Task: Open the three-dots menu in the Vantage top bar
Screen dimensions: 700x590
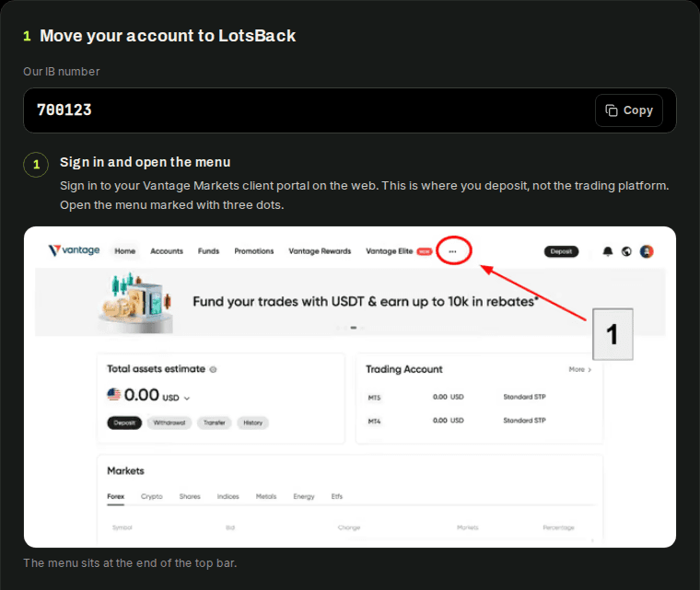Action: click(x=452, y=251)
